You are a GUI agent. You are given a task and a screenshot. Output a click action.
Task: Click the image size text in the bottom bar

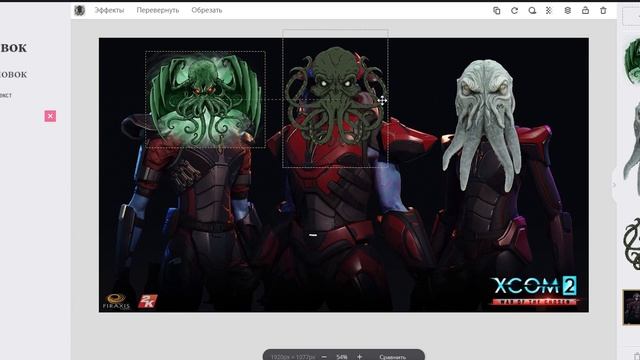point(293,357)
